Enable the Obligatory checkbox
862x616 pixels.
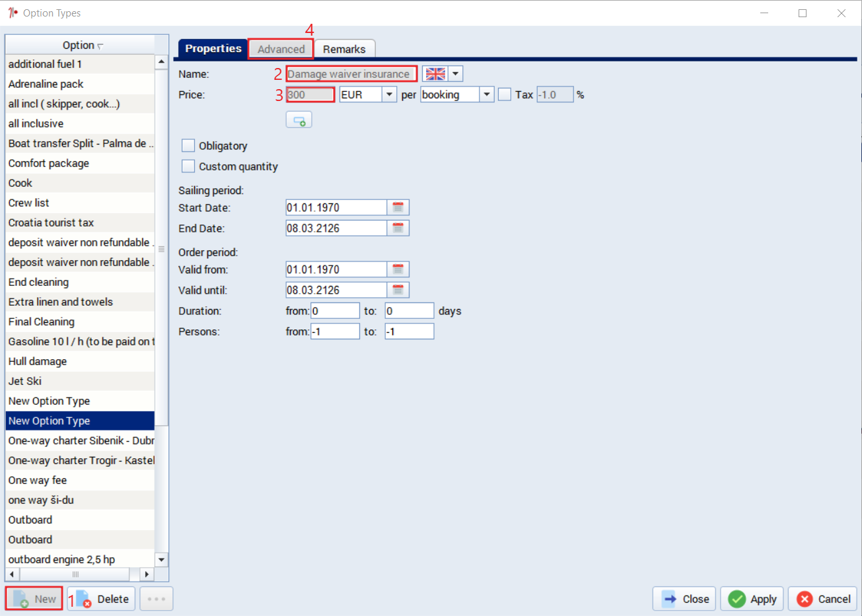[188, 145]
